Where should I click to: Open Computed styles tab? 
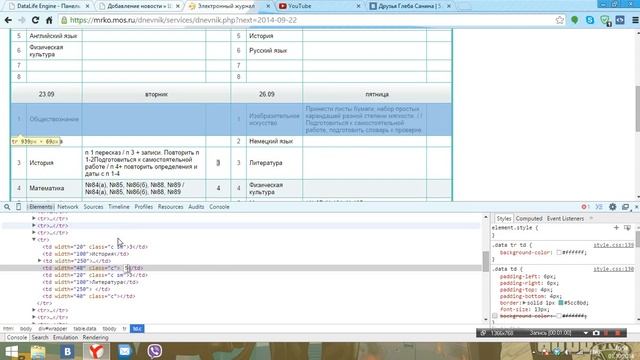click(529, 218)
